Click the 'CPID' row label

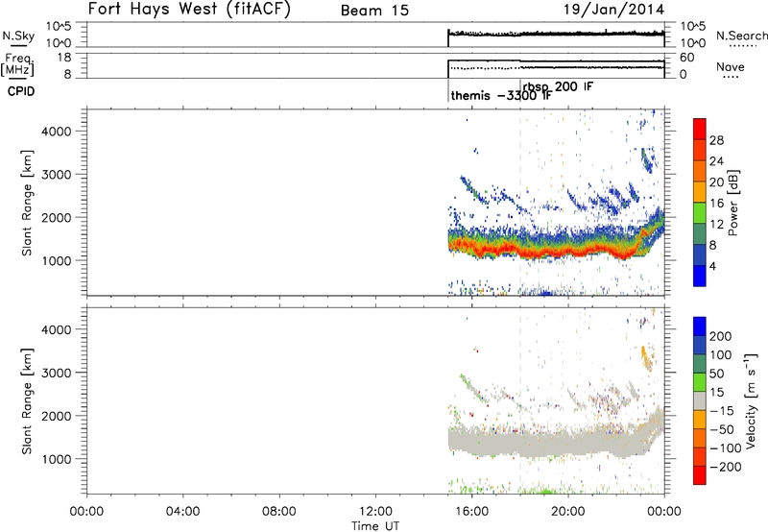point(21,91)
